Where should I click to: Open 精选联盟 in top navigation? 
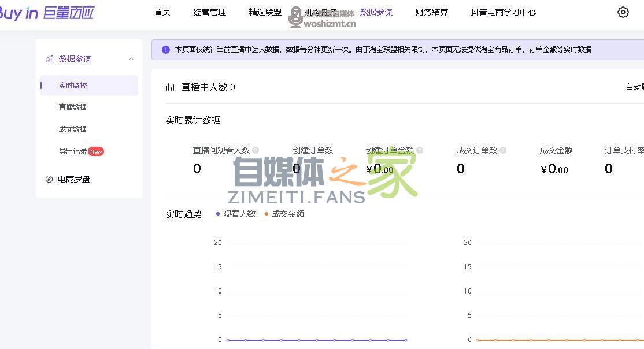click(x=265, y=12)
